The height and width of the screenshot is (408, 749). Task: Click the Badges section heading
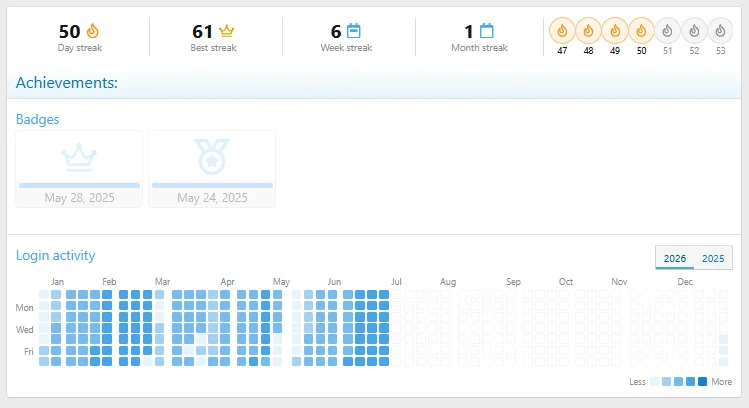click(38, 119)
